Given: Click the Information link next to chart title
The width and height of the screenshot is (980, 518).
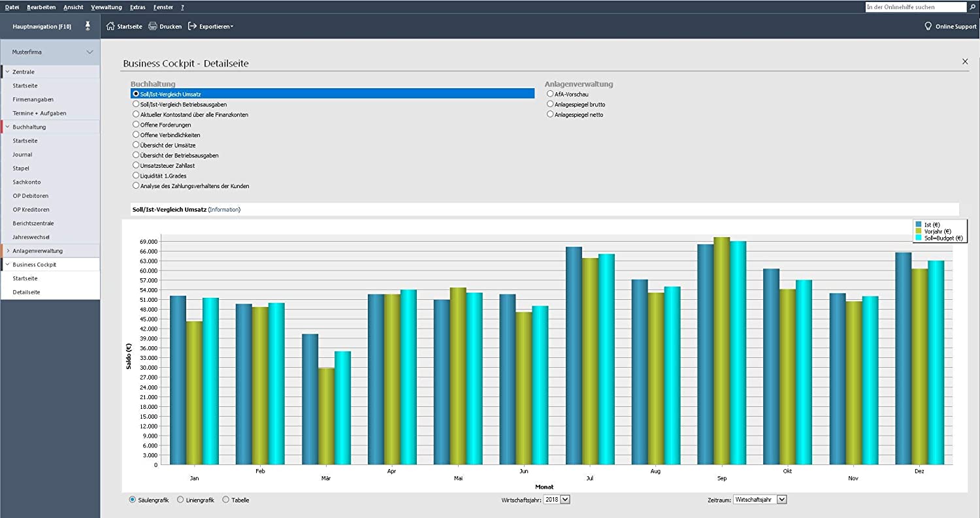Looking at the screenshot, I should click(x=224, y=210).
